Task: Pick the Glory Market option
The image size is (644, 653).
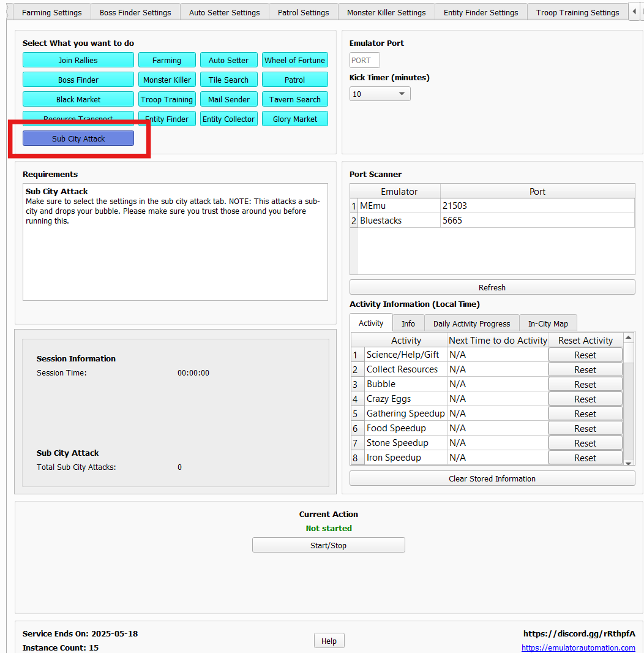Action: [x=294, y=119]
